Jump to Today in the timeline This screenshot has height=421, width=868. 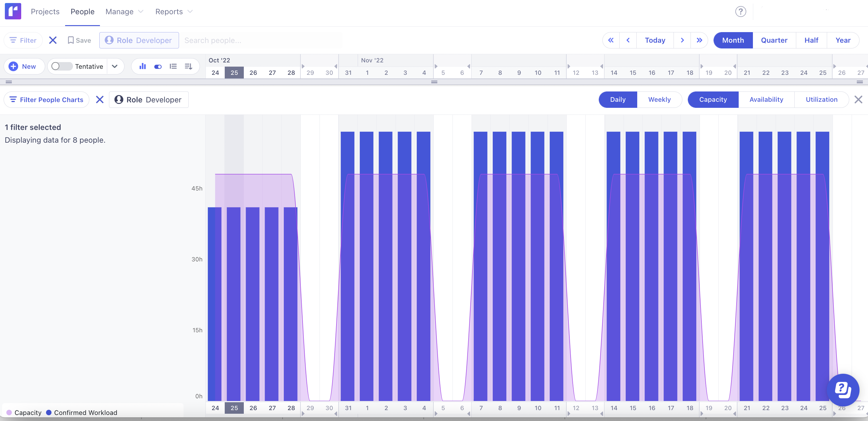[x=654, y=40]
